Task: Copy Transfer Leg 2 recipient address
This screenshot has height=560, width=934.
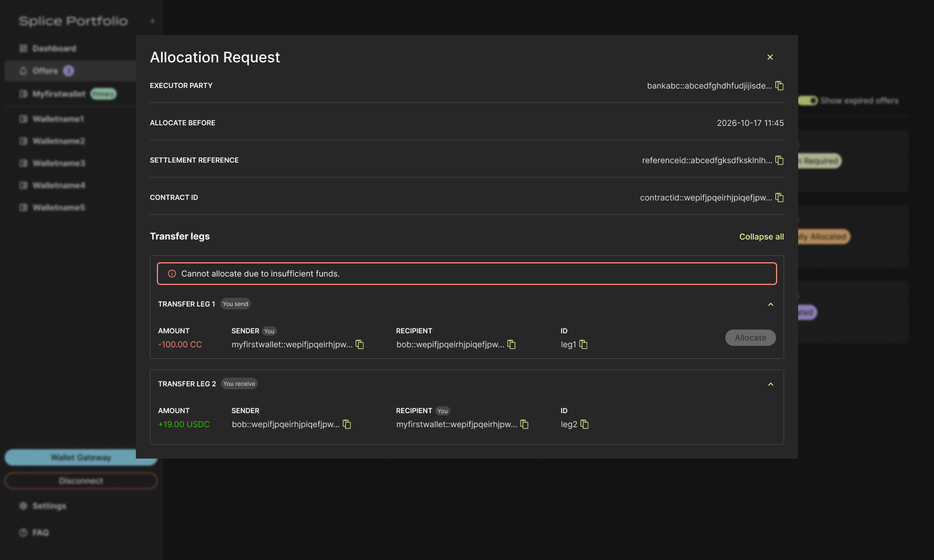Action: pos(524,424)
